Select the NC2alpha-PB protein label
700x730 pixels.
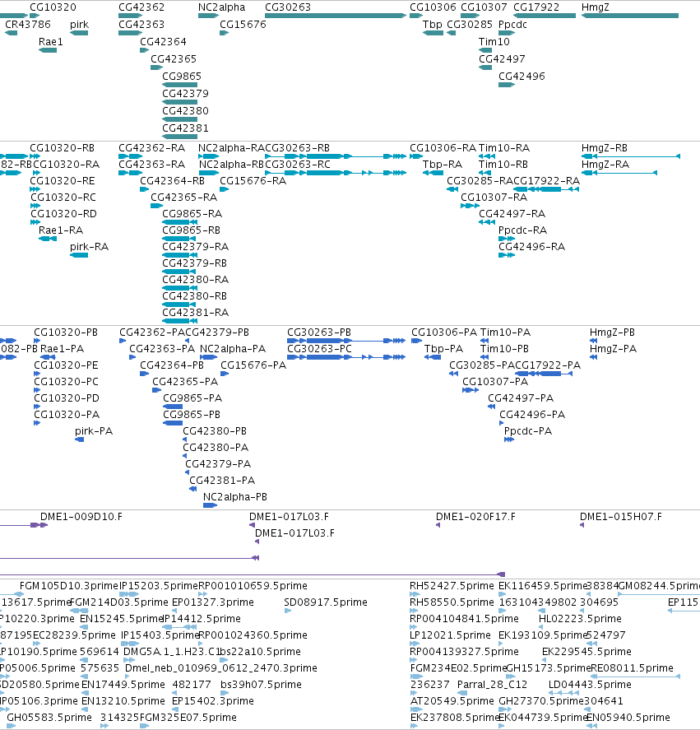coord(235,497)
